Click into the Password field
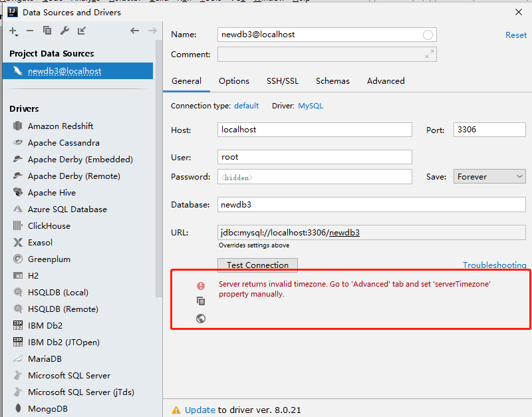532x417 pixels. point(315,177)
